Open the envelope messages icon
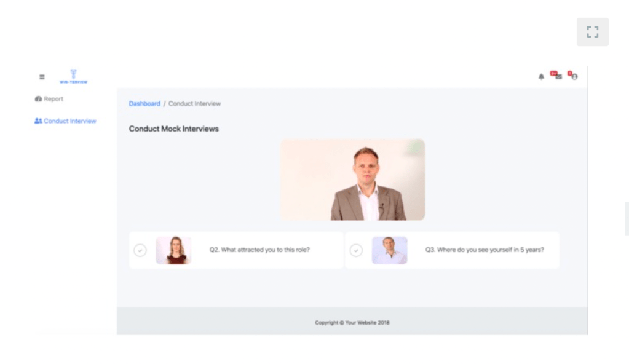 point(558,77)
